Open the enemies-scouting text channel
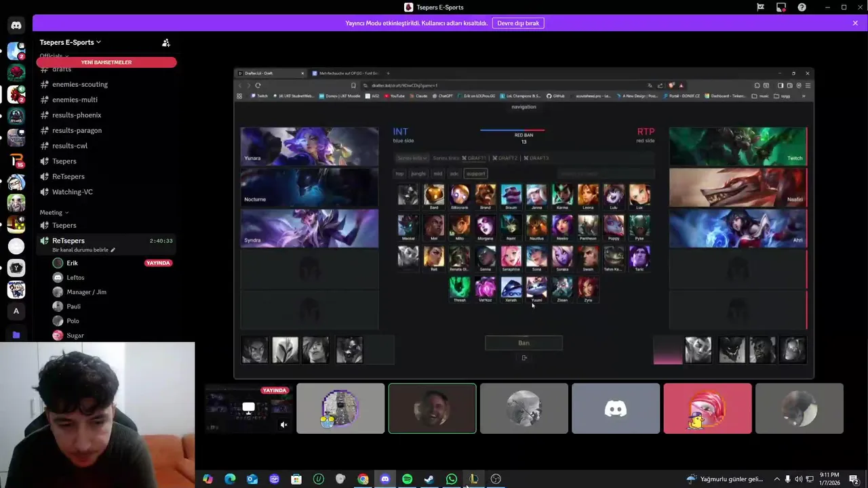 pyautogui.click(x=80, y=84)
